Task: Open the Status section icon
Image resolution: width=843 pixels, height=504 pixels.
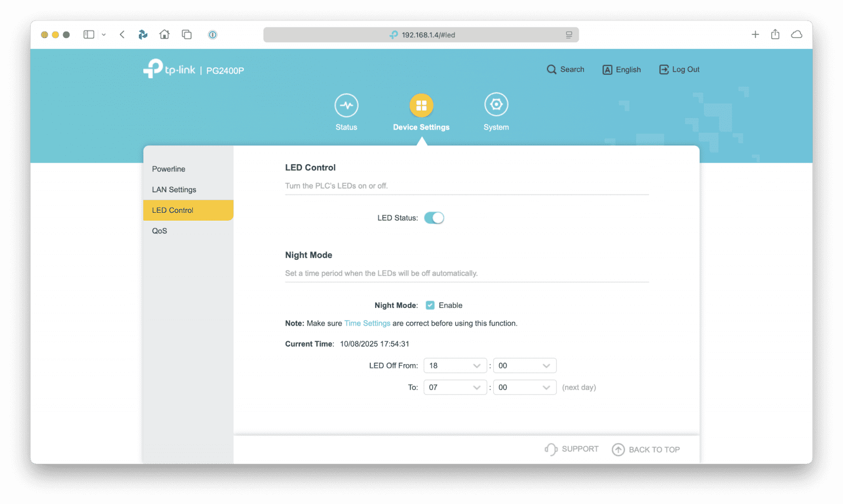Action: point(346,105)
